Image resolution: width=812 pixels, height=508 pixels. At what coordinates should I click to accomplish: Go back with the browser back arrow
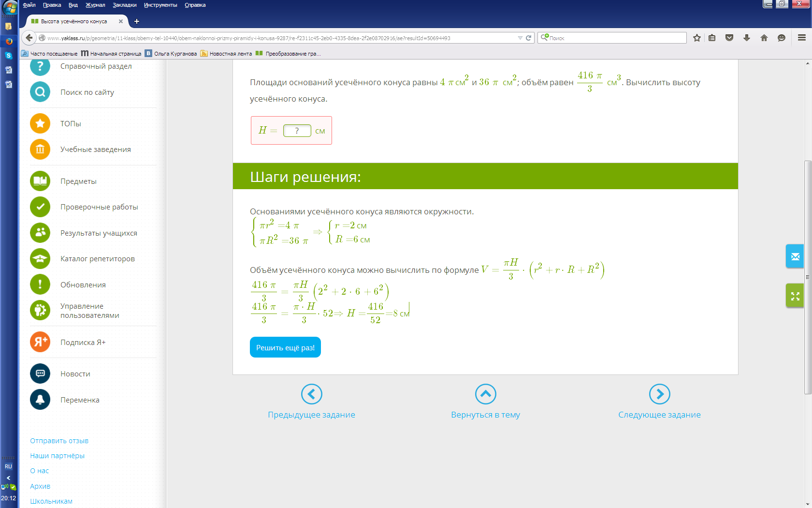click(29, 38)
